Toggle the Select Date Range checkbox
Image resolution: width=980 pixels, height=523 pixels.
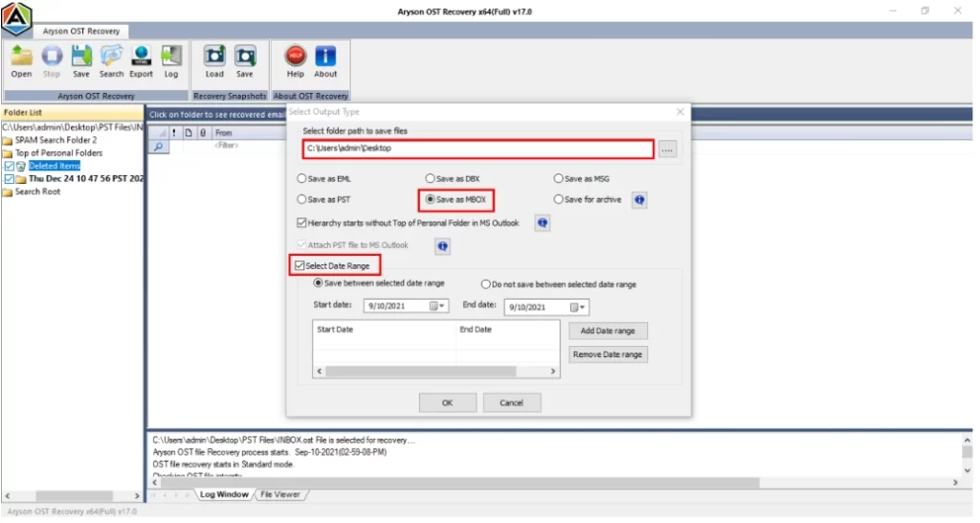pos(300,266)
